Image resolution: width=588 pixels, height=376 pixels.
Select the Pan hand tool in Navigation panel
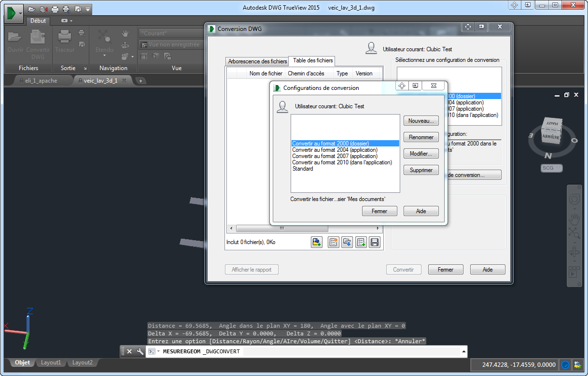point(125,33)
